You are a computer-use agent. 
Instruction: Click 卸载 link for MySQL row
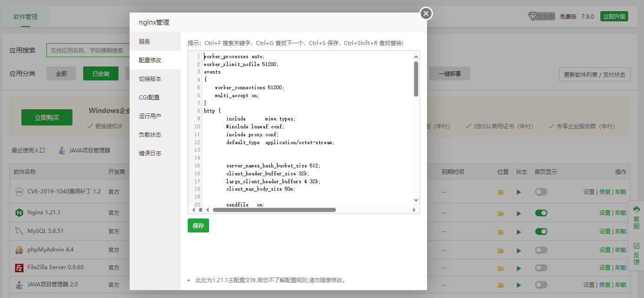coord(621,231)
